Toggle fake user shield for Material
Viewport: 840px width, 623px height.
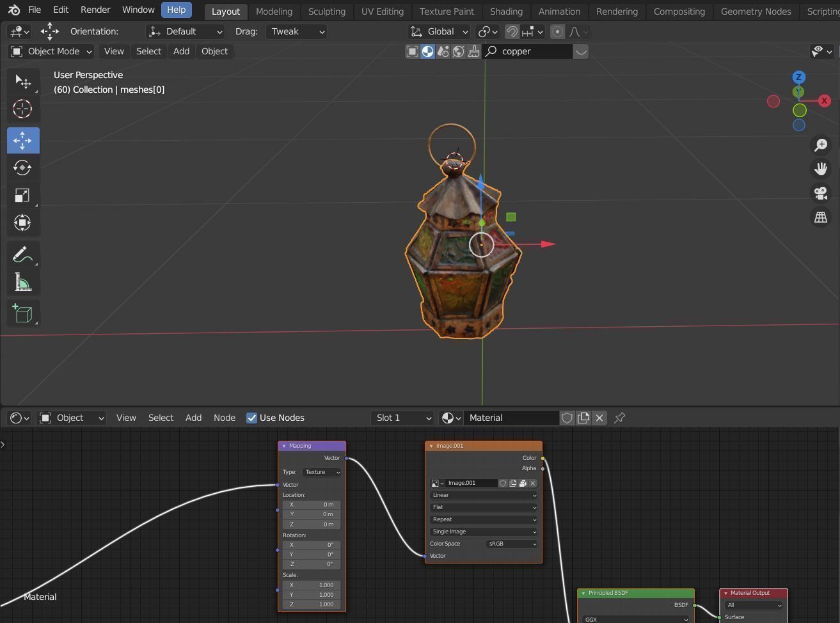(x=567, y=418)
